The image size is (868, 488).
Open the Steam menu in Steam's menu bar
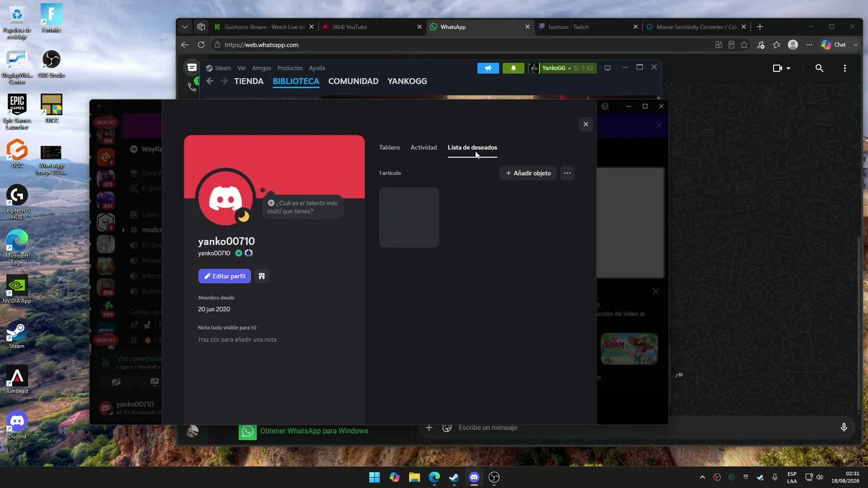point(218,68)
